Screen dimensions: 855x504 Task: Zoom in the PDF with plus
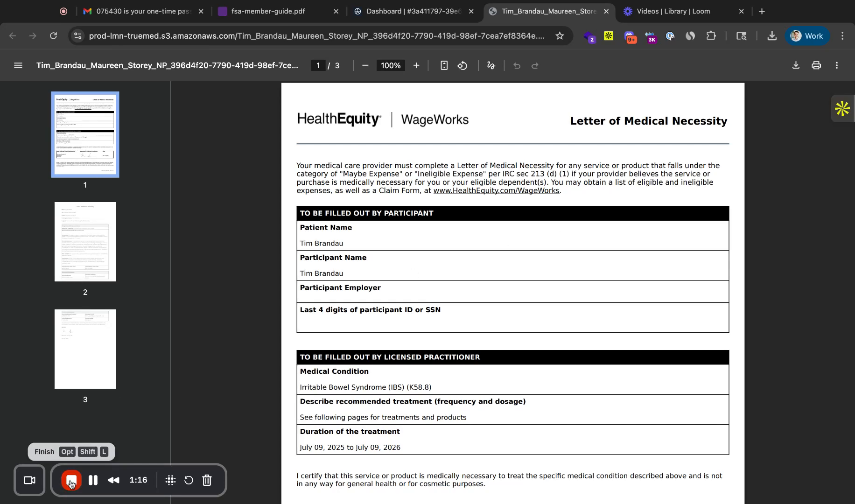[x=416, y=65]
